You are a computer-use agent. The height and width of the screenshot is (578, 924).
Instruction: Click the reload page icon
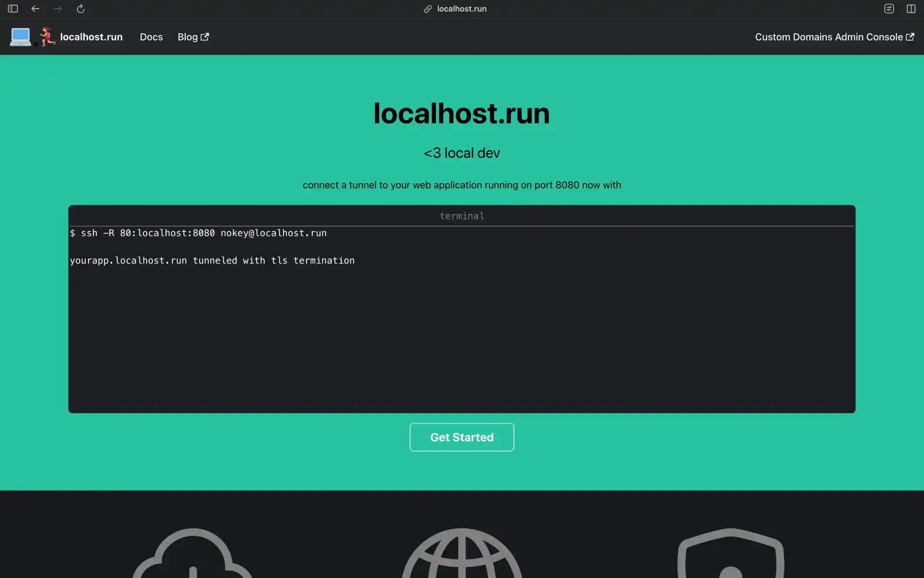80,9
